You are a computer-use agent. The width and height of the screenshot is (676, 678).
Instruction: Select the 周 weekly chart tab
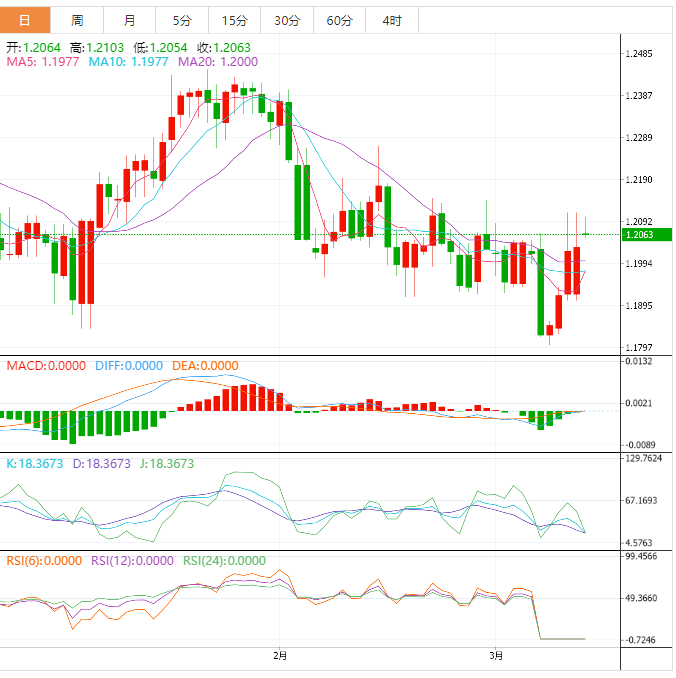click(77, 20)
